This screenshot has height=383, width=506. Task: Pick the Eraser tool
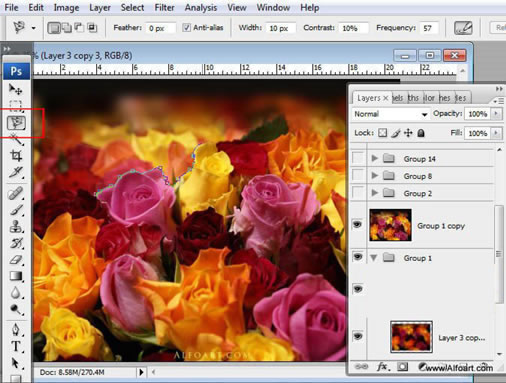pyautogui.click(x=16, y=260)
